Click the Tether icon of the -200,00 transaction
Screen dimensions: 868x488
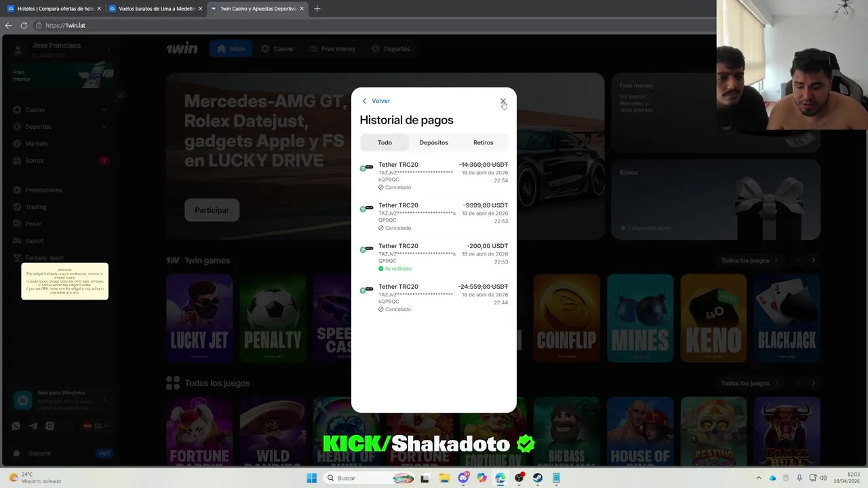pos(366,249)
